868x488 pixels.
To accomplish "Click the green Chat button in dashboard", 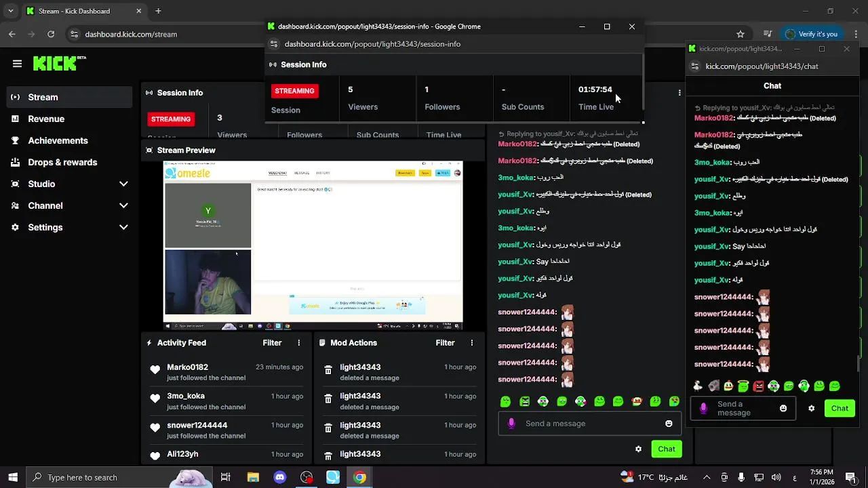I will pos(666,449).
